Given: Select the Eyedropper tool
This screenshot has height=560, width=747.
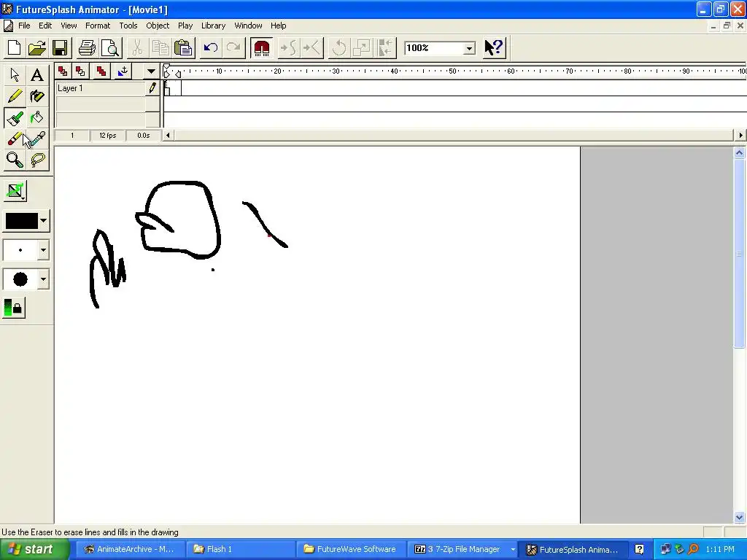Looking at the screenshot, I should pyautogui.click(x=36, y=139).
